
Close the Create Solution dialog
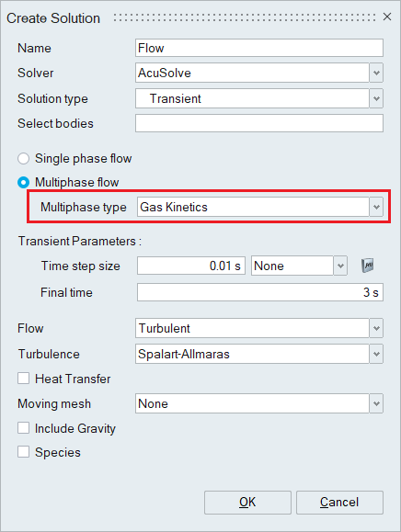pos(387,17)
